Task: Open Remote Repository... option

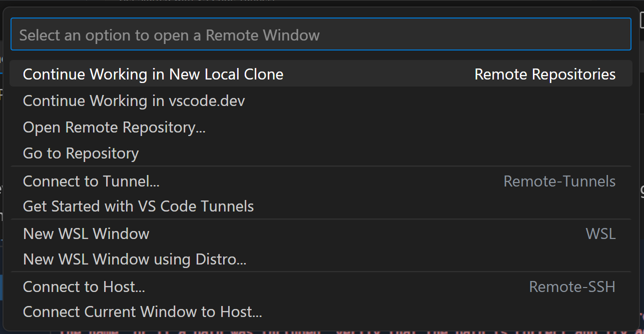Action: click(321, 127)
